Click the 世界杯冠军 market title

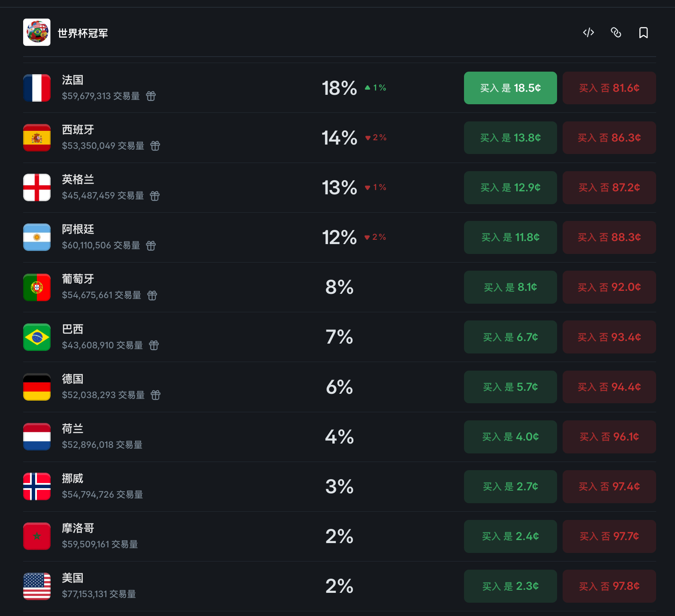[x=83, y=33]
